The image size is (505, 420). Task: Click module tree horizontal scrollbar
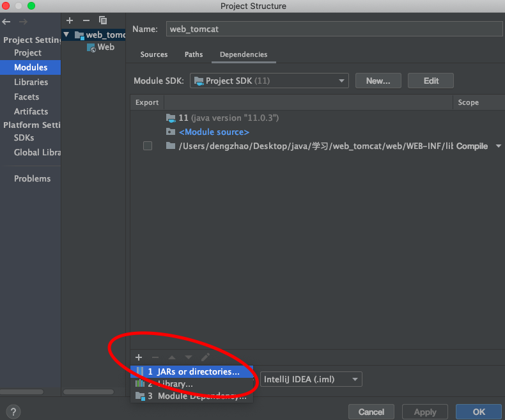[89, 392]
